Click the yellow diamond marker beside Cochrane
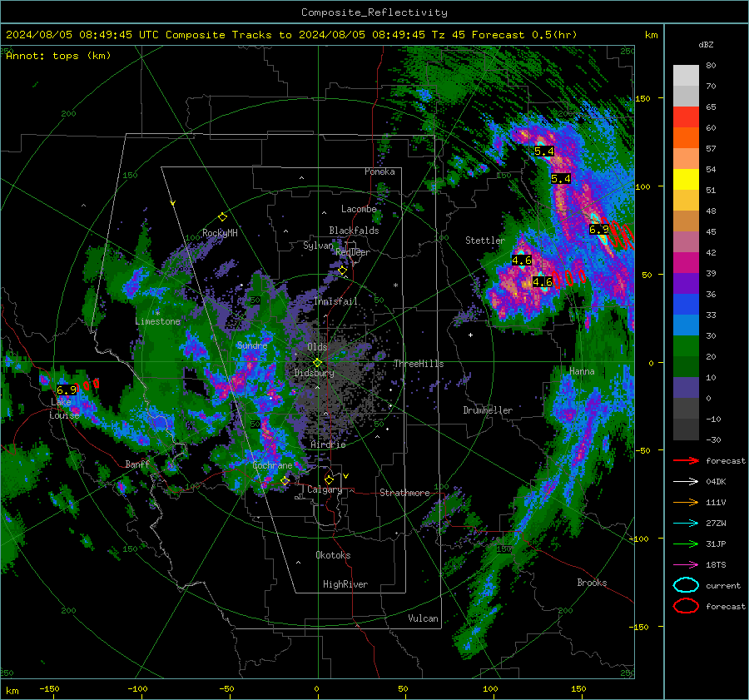Screen dimensions: 749x700 (285, 480)
